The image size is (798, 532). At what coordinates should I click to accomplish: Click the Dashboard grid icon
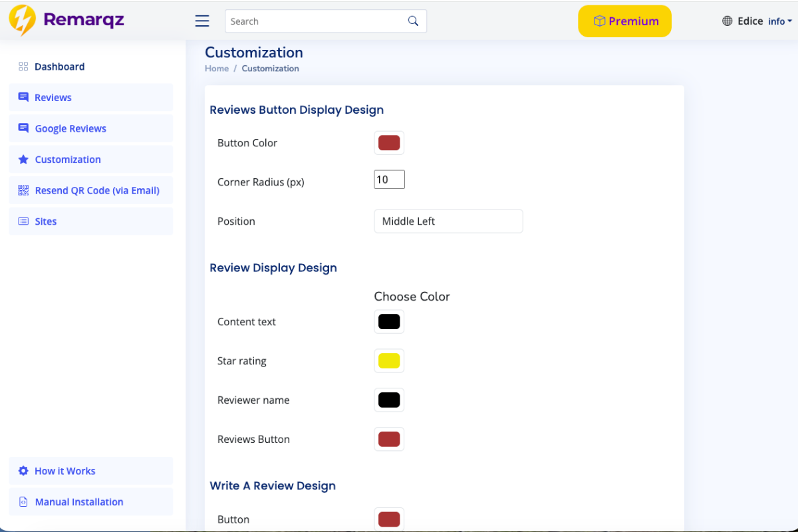click(23, 66)
